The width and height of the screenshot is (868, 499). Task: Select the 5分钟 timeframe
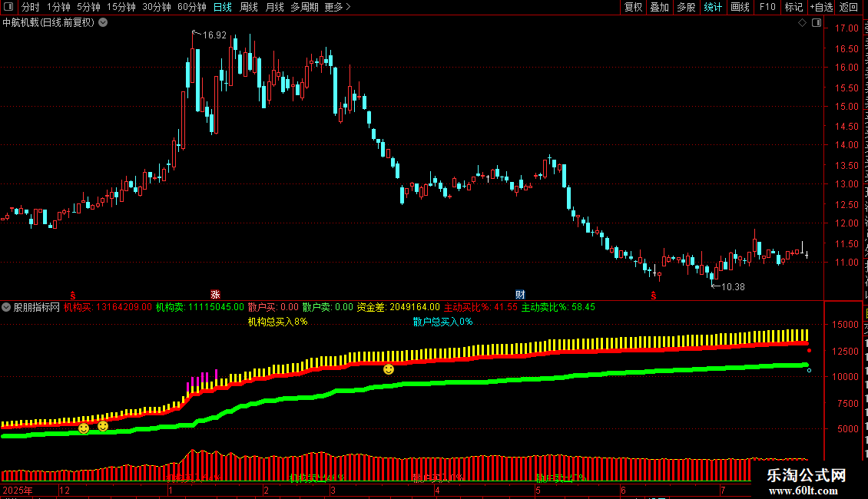point(88,7)
